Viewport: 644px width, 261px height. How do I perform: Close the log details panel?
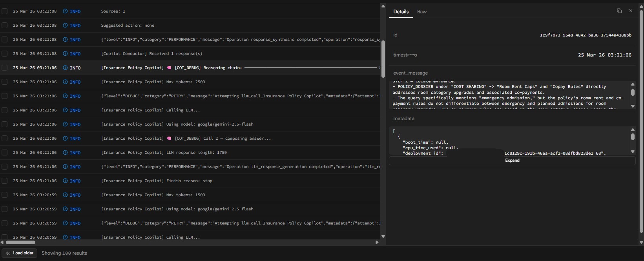631,11
